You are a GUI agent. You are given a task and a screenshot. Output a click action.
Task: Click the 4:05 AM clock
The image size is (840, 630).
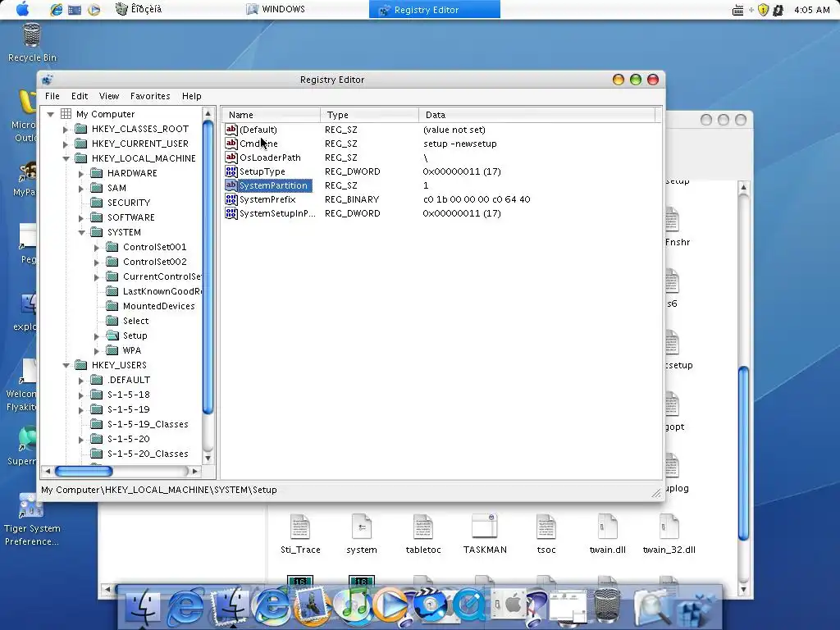tap(811, 10)
